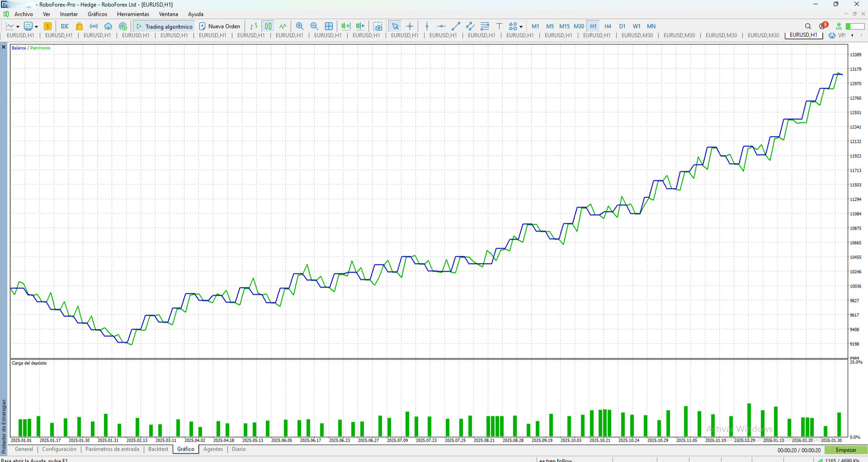Open the search magnifier in toolbar

tap(808, 26)
